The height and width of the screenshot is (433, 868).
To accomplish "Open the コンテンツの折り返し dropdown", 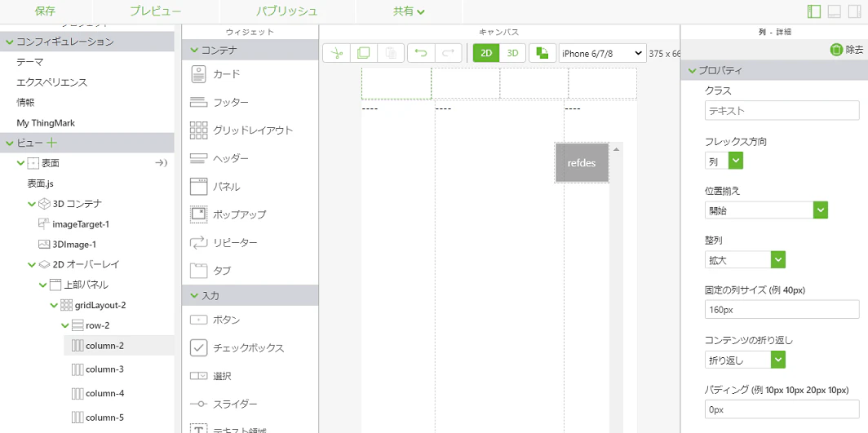I will pyautogui.click(x=745, y=360).
